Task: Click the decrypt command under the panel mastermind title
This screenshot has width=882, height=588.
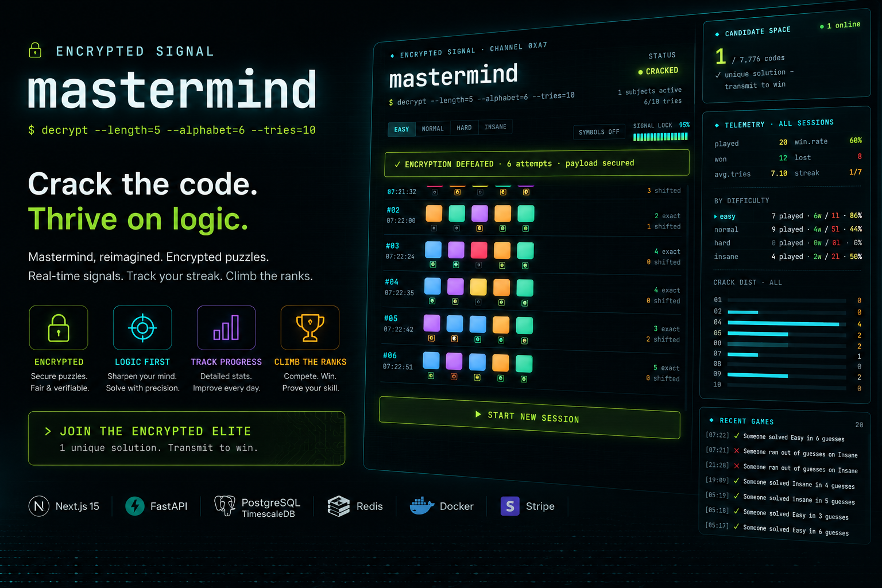Action: coord(482,99)
